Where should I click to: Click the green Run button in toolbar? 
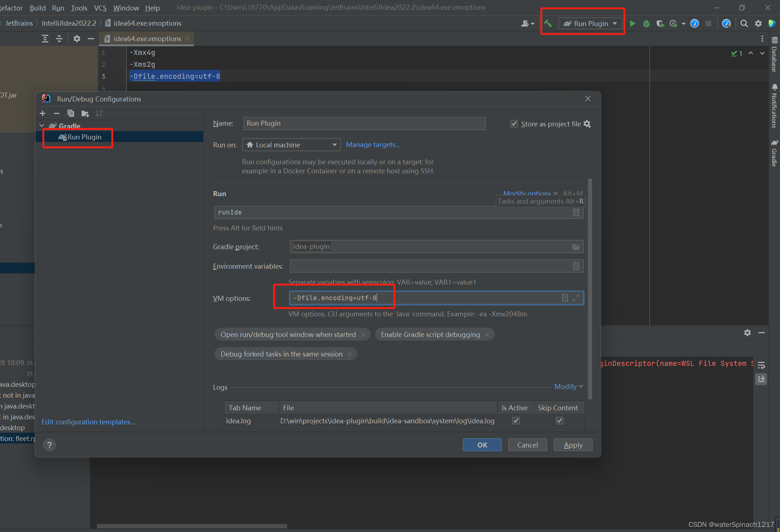[632, 23]
